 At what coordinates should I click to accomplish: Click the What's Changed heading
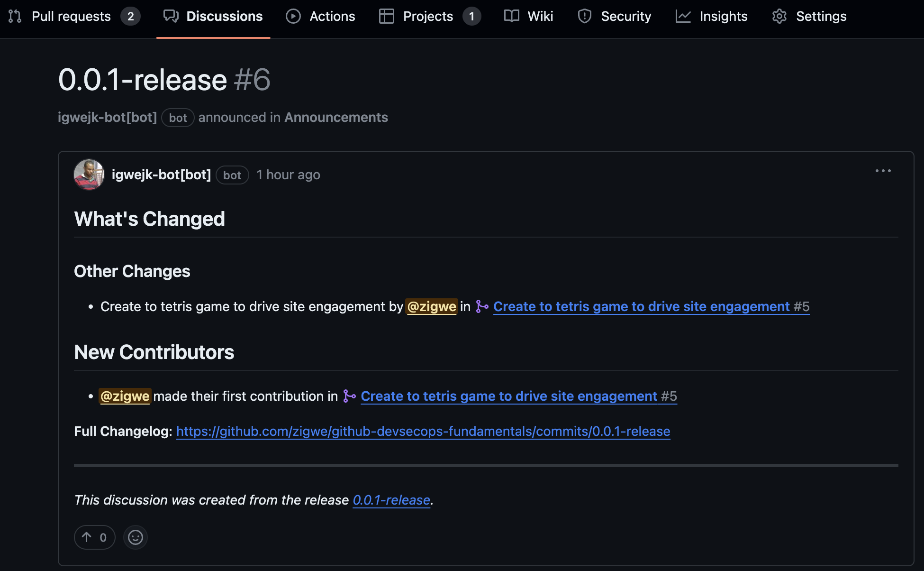tap(150, 219)
